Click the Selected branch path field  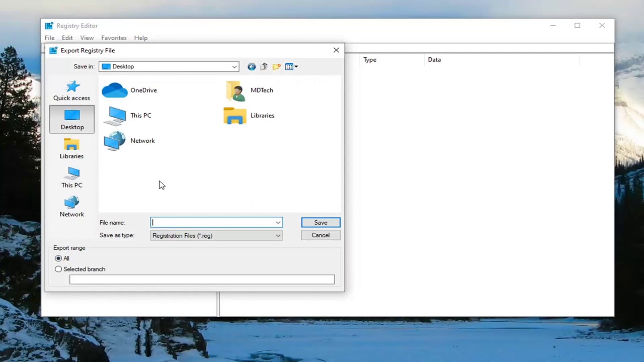point(202,280)
